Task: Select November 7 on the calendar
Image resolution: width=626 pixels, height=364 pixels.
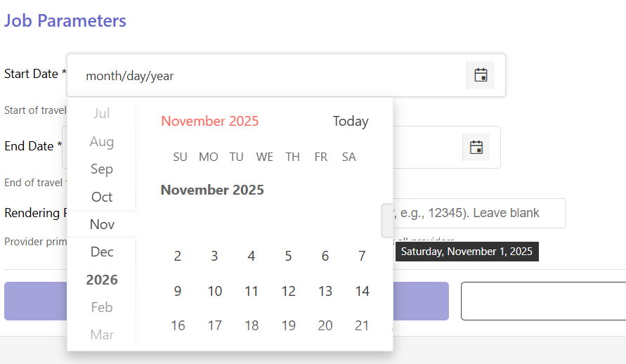Action: tap(362, 256)
